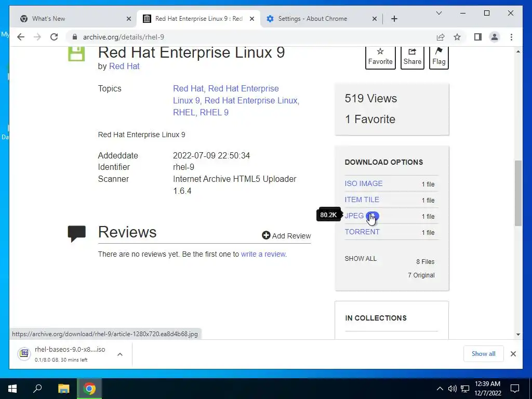
Task: Open the 'Red Hat,' topic link
Action: pyautogui.click(x=189, y=88)
